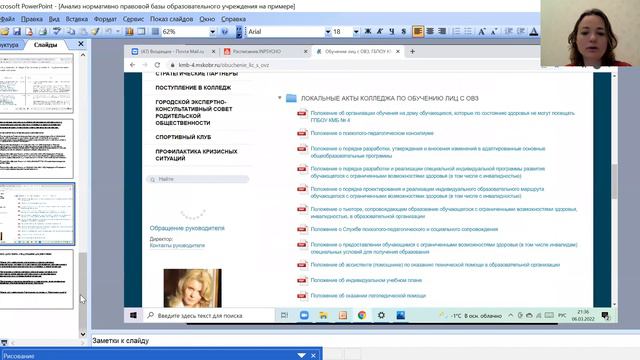The image size is (640, 360).
Task: Select the highlighted third slide thumbnail
Action: pos(37,214)
